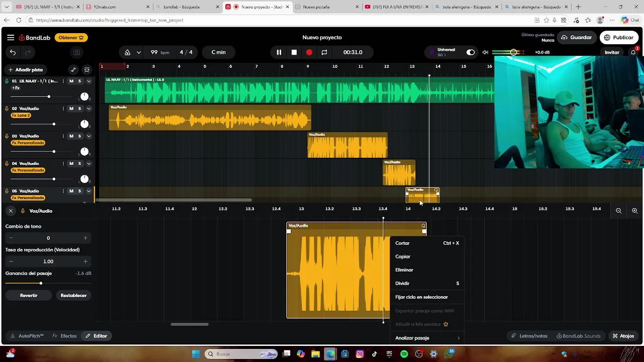Viewport: 644px width, 362px height.
Task: Open Fx Lane 2 effects on track 02
Action: coord(21,116)
